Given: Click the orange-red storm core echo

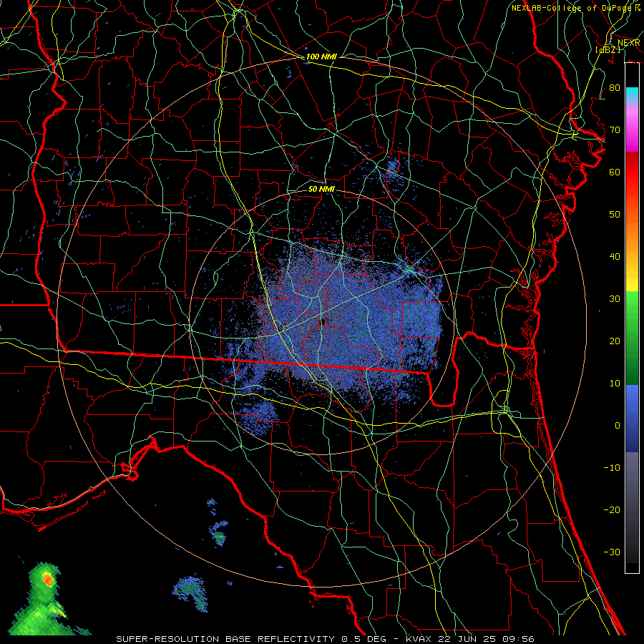Looking at the screenshot, I should click(x=48, y=579).
